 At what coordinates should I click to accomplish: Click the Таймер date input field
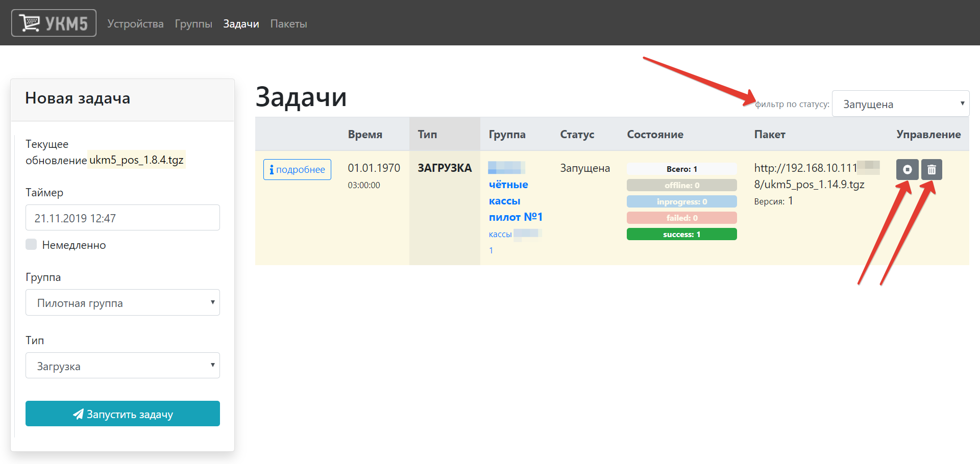coord(122,218)
